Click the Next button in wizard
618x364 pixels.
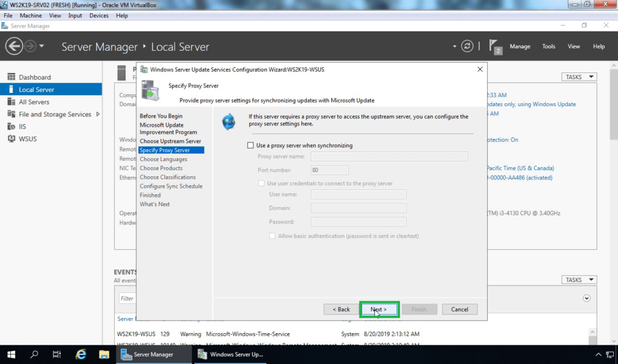pyautogui.click(x=379, y=309)
